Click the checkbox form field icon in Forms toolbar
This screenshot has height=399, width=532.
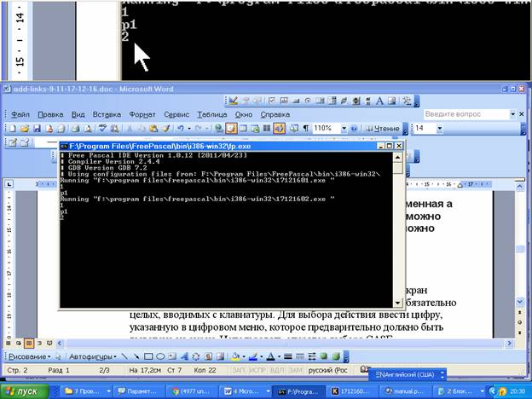coord(272,101)
